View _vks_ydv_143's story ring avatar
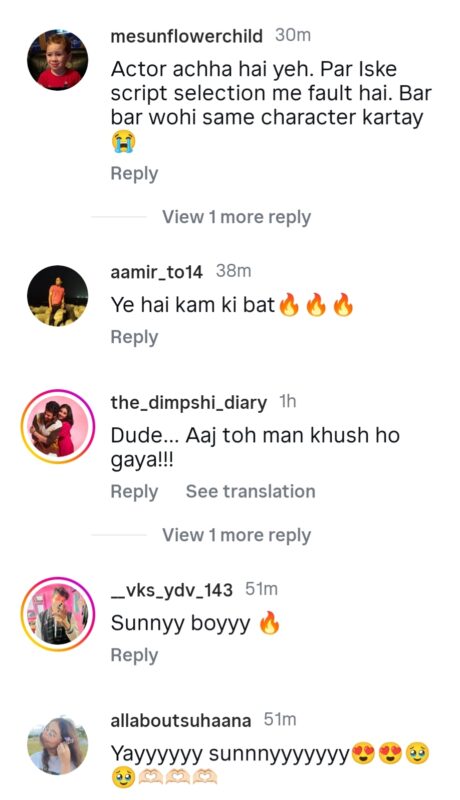The height and width of the screenshot is (800, 460). (x=58, y=614)
